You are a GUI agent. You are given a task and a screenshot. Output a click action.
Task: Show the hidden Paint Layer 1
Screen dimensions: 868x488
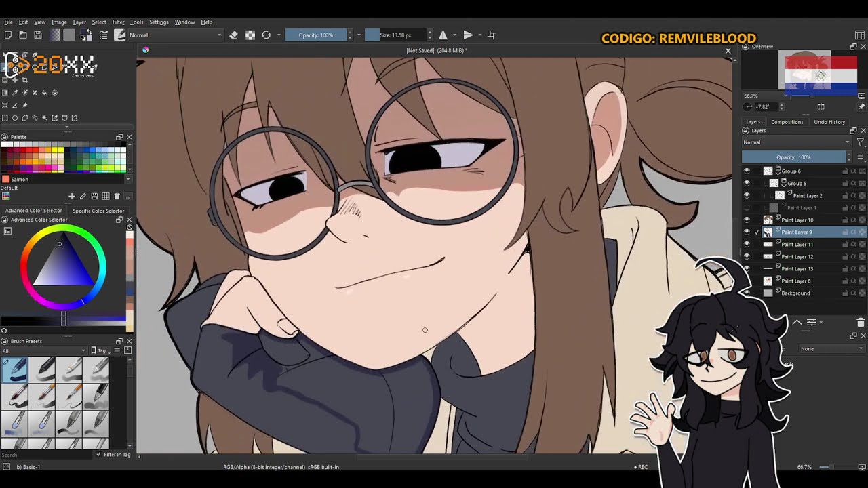pos(747,208)
